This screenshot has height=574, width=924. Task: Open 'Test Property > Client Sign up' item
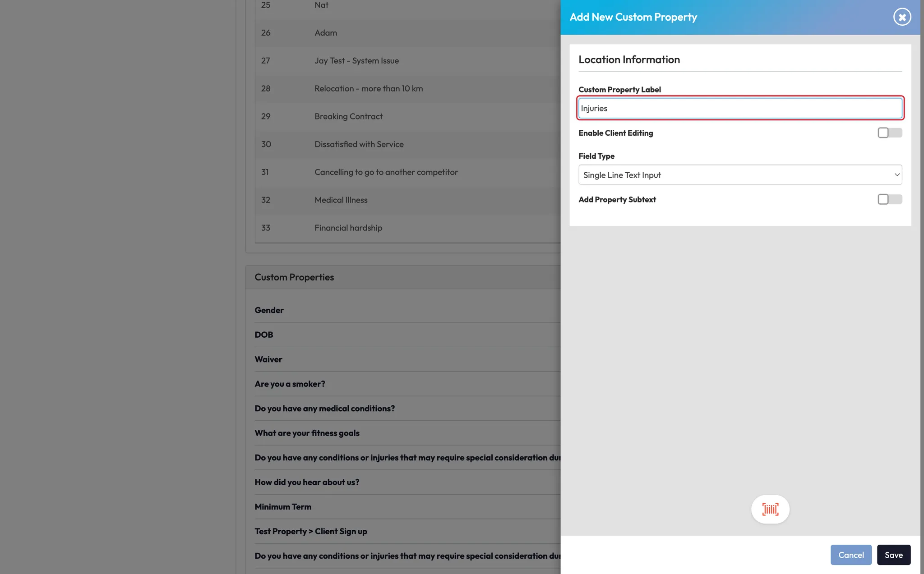311,531
